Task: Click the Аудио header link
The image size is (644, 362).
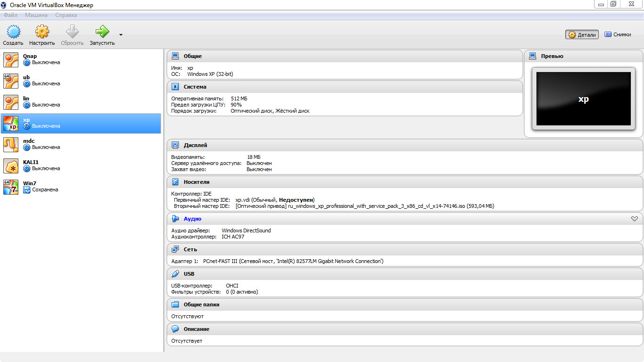Action: [x=192, y=219]
